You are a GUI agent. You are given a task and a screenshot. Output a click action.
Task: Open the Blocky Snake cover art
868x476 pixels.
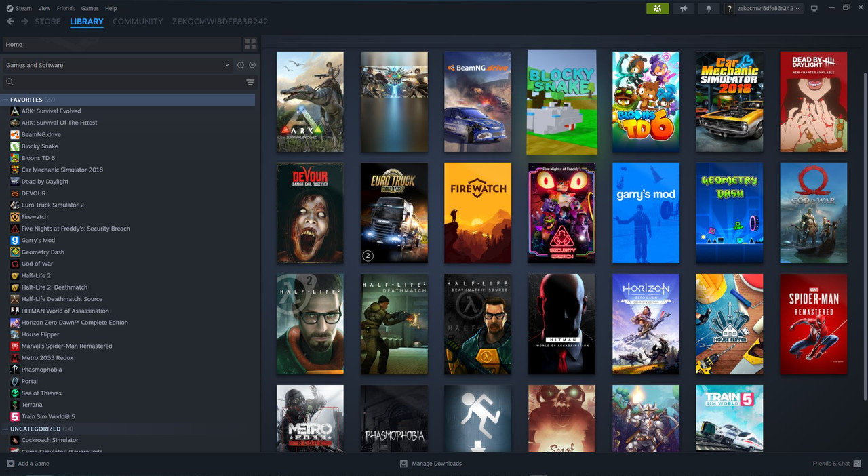pyautogui.click(x=561, y=102)
